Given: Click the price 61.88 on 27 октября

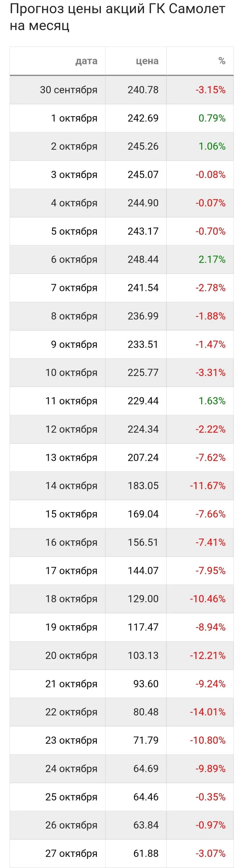Looking at the screenshot, I should pos(146,854).
